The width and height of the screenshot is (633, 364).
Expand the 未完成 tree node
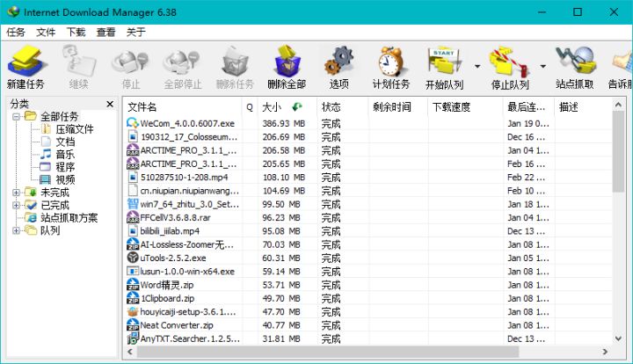16,193
